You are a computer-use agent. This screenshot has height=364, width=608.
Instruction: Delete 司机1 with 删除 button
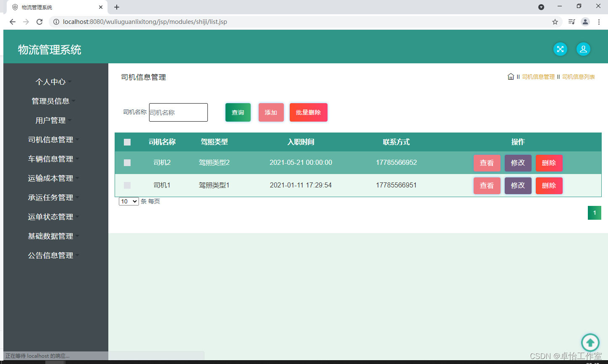(549, 186)
